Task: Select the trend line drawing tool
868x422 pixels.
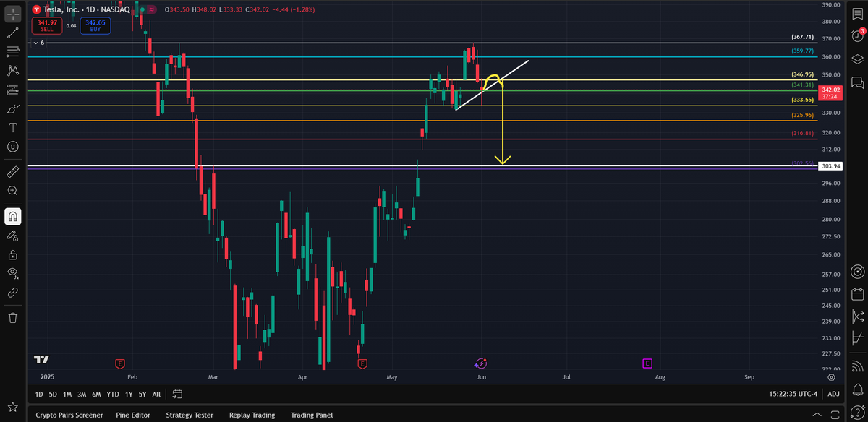Action: pos(13,33)
